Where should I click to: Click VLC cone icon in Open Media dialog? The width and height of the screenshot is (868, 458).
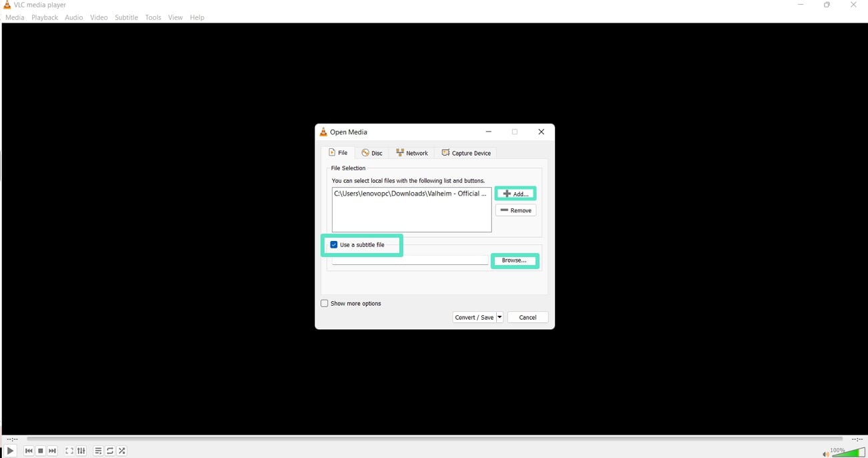click(323, 132)
